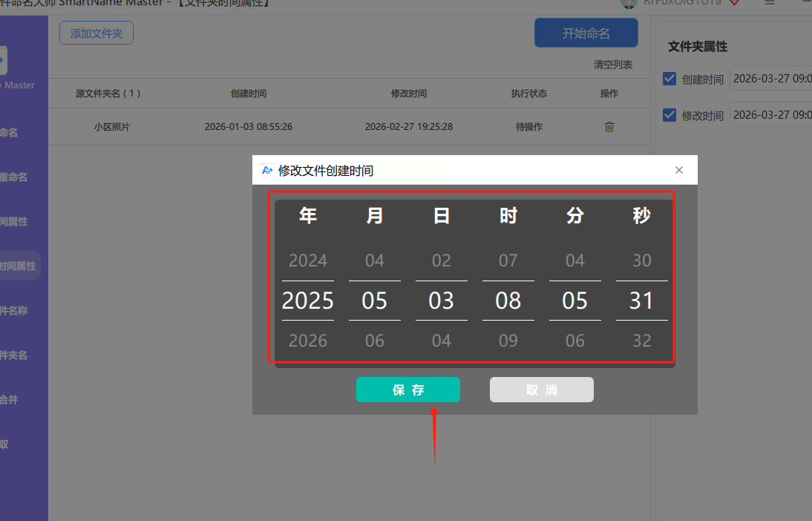Select year 2026 in the picker
This screenshot has width=812, height=521.
pos(307,340)
